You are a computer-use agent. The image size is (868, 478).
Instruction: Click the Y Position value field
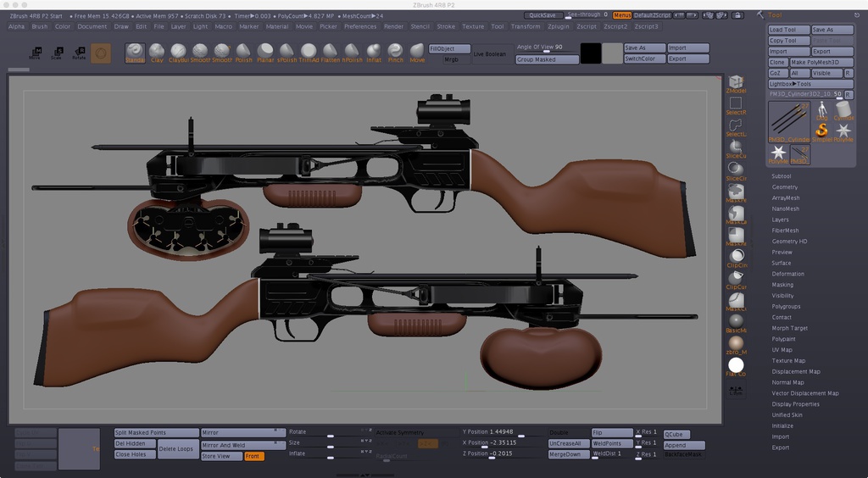point(501,432)
